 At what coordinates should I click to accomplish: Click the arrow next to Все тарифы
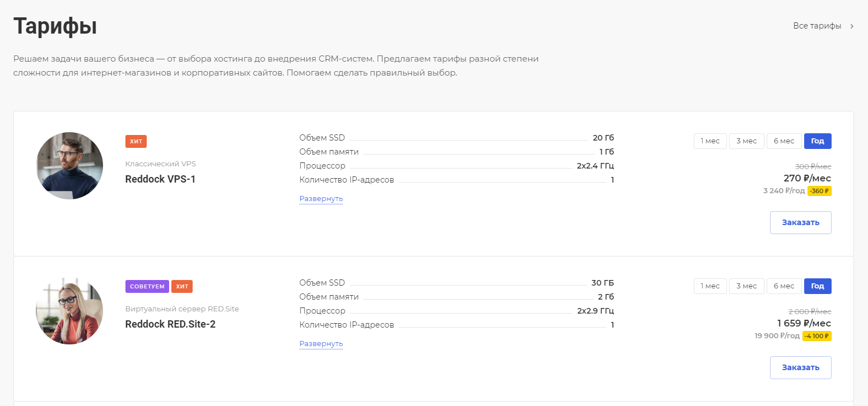[852, 26]
